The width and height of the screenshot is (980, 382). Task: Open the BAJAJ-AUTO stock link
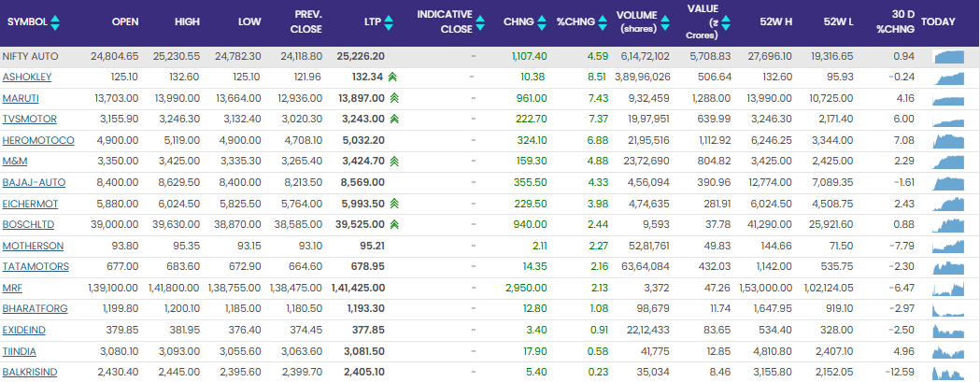(34, 182)
